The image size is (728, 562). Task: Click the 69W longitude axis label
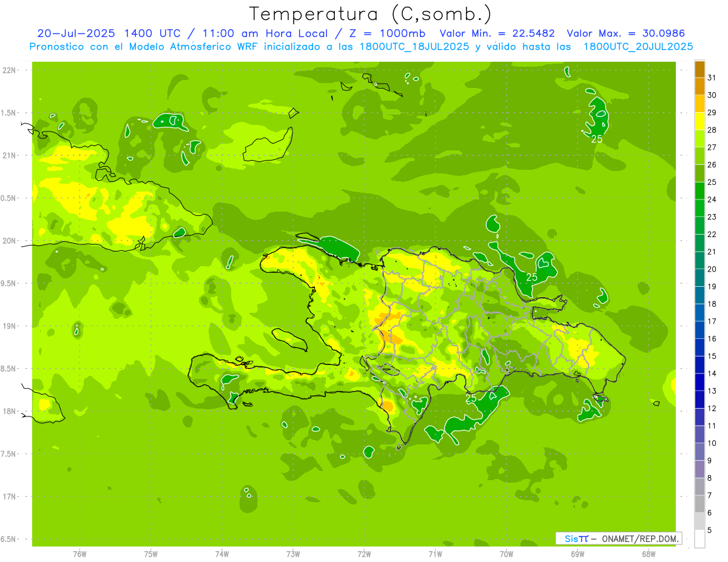coord(578,554)
